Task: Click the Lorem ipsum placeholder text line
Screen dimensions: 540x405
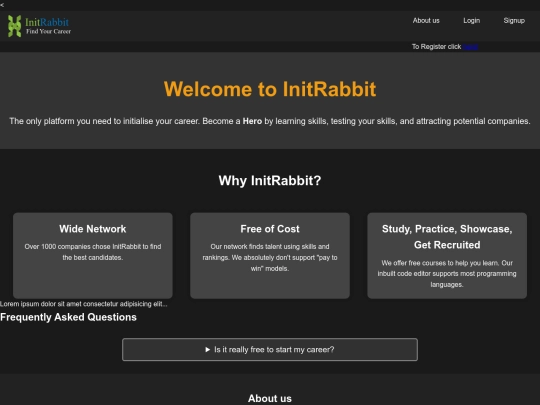Action: (84, 304)
